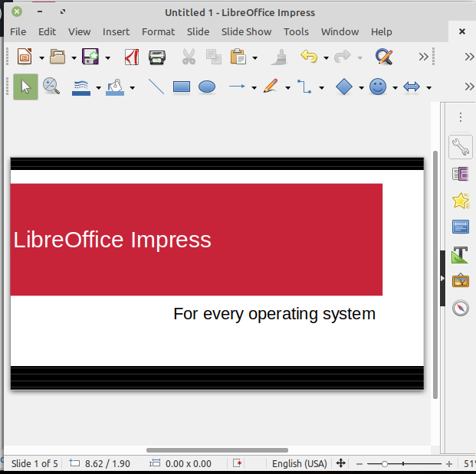Expand the Symbol Shapes smiley dropdown arrow
This screenshot has height=474, width=476.
point(395,88)
